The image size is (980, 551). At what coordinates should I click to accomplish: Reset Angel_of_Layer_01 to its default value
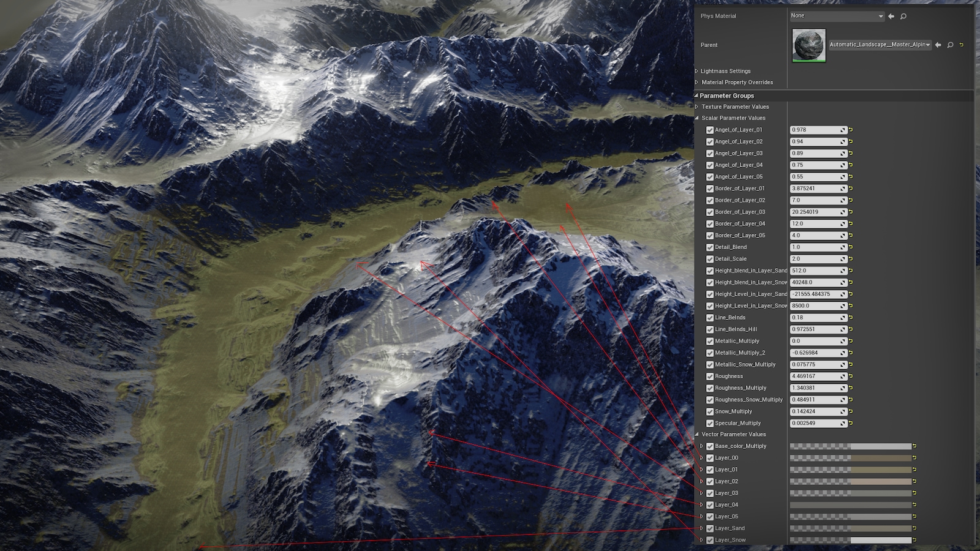click(x=851, y=130)
